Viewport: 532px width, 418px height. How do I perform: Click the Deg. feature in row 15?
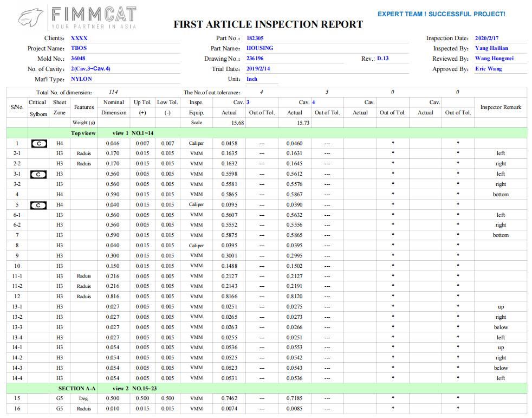coord(84,398)
